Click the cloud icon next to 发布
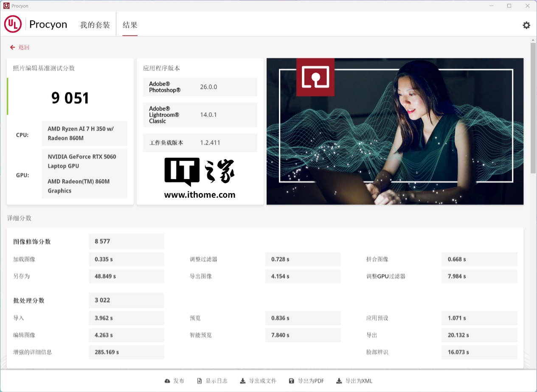 click(167, 381)
